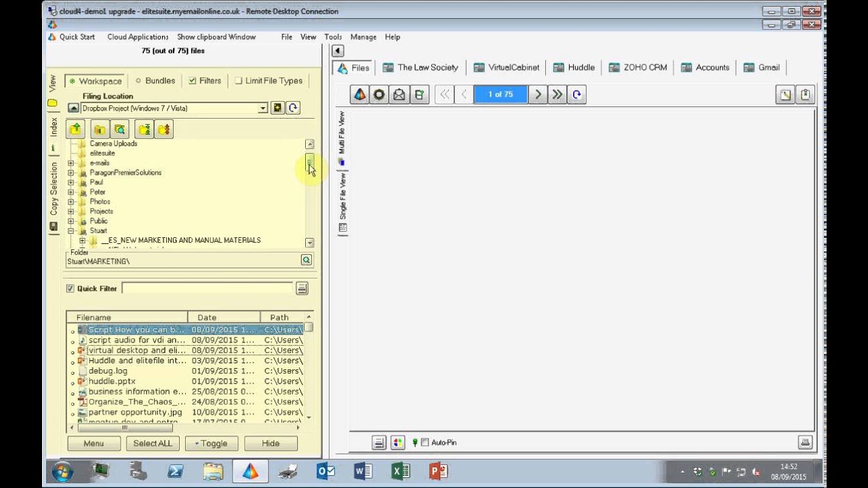This screenshot has height=488, width=868.
Task: Expand the Photos folder
Action: [x=71, y=202]
